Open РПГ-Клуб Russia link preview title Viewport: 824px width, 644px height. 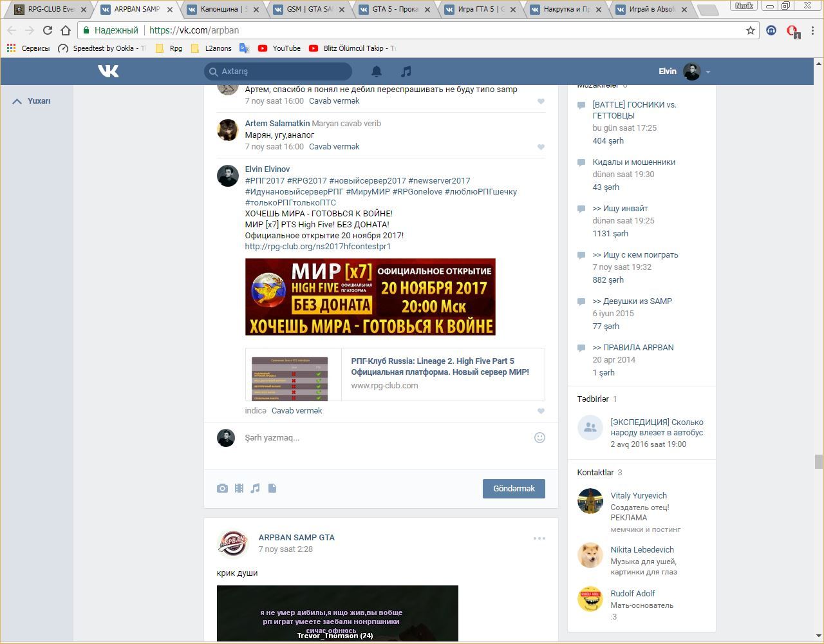pos(440,366)
